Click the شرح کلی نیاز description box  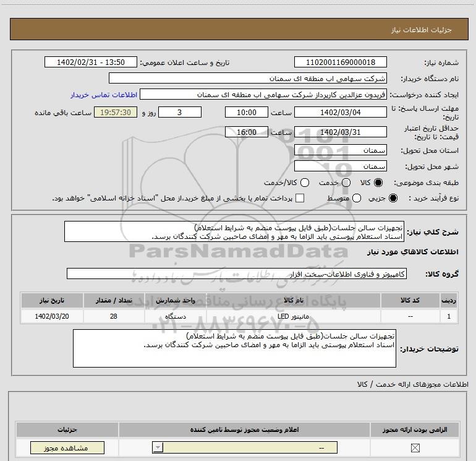point(234,232)
